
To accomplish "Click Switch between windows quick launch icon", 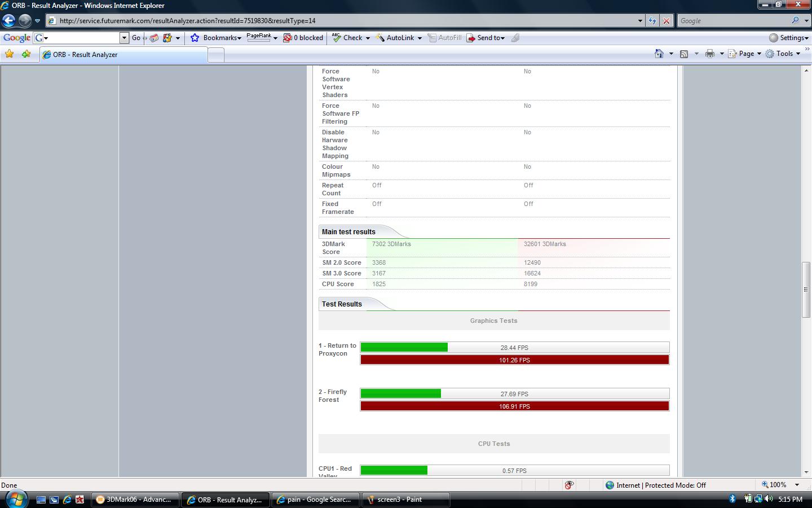I will coord(54,500).
